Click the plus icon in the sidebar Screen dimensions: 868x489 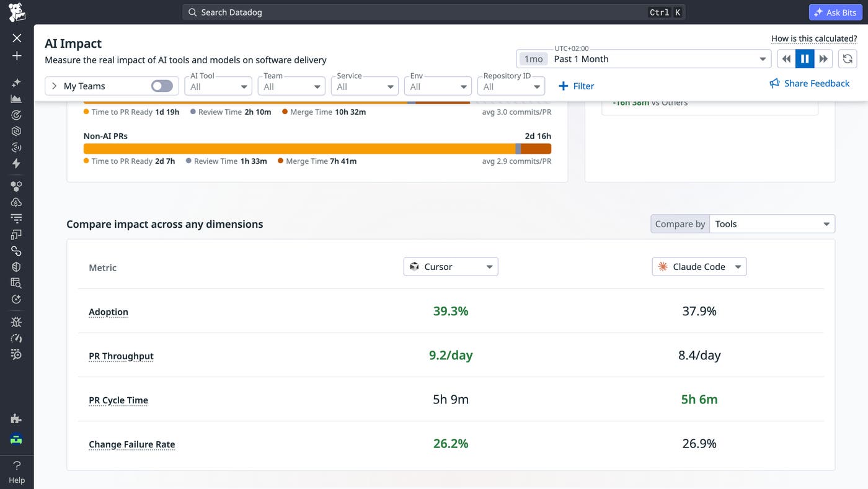pyautogui.click(x=17, y=56)
